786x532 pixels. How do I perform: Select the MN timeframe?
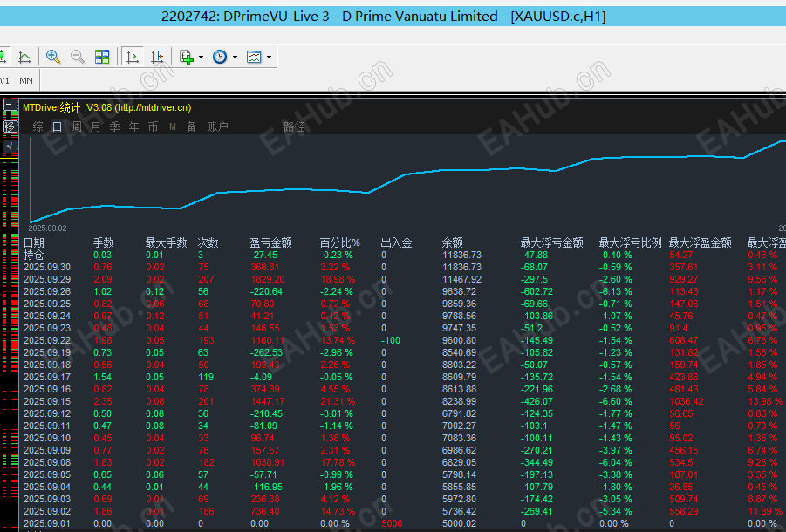coord(26,80)
